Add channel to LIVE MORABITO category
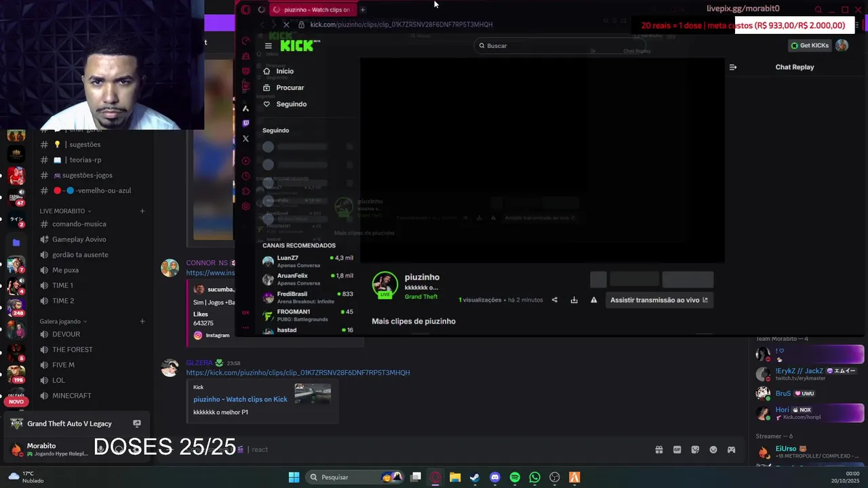 tap(142, 211)
